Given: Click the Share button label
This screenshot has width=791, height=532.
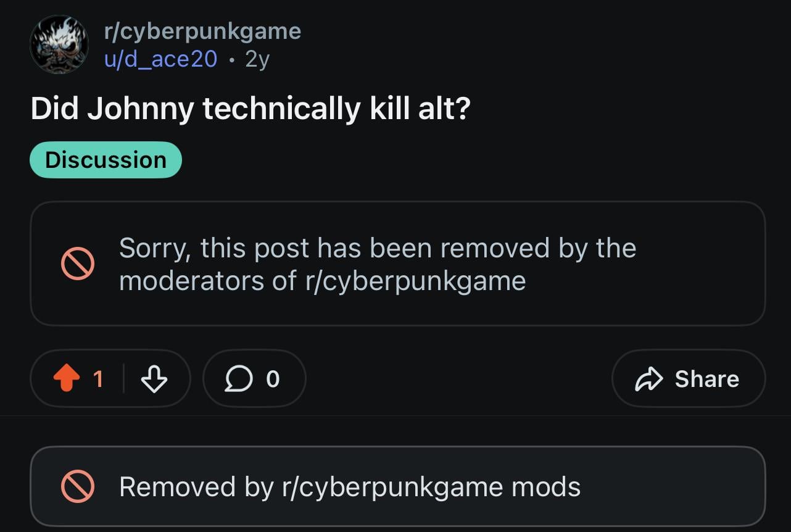Looking at the screenshot, I should pos(706,378).
